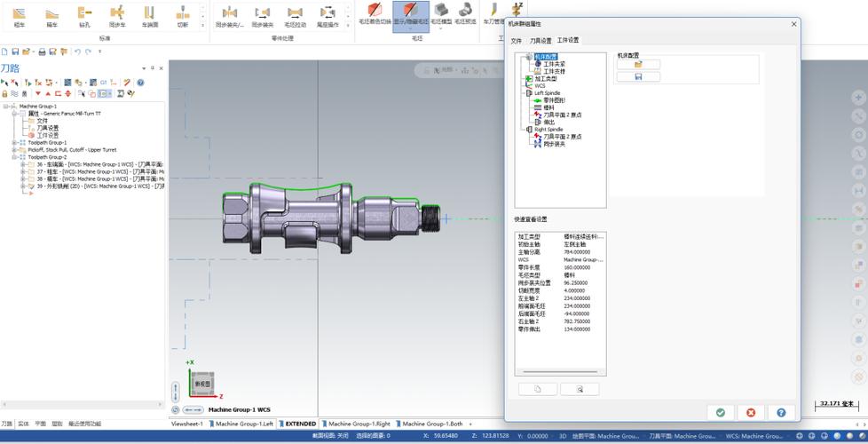This screenshot has width=868, height=444.
Task: Click the save icon in quick access toolbar
Action: click(15, 52)
